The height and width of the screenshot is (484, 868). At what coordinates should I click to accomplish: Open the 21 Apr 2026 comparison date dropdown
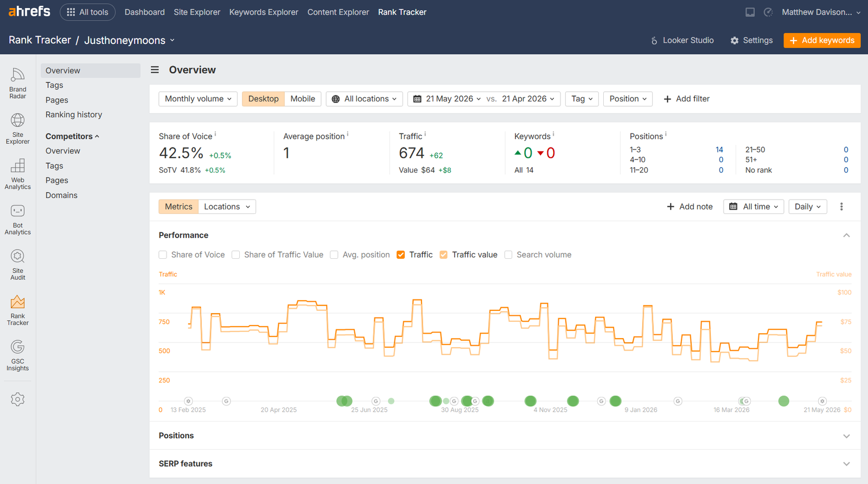[x=528, y=99]
